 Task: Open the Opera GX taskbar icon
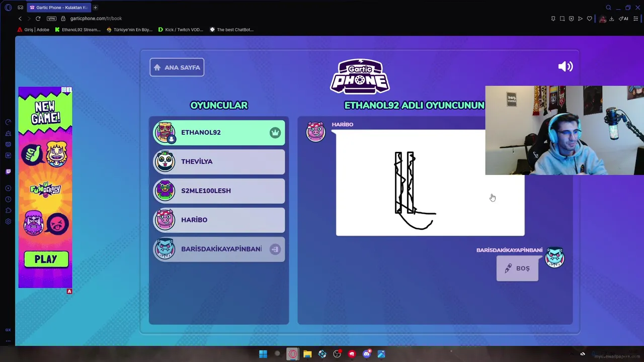click(x=292, y=354)
